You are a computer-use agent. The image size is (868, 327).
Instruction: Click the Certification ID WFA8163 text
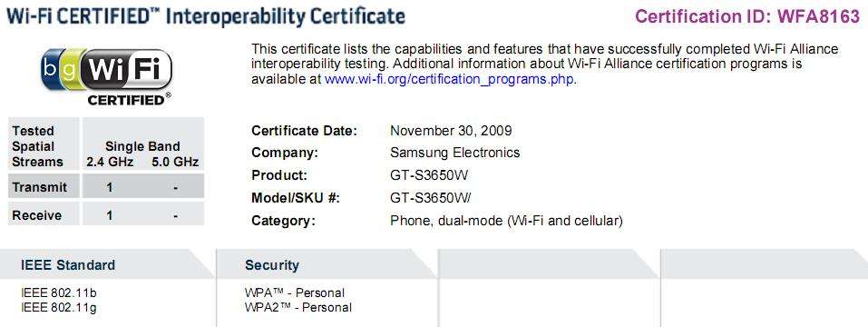click(x=747, y=16)
